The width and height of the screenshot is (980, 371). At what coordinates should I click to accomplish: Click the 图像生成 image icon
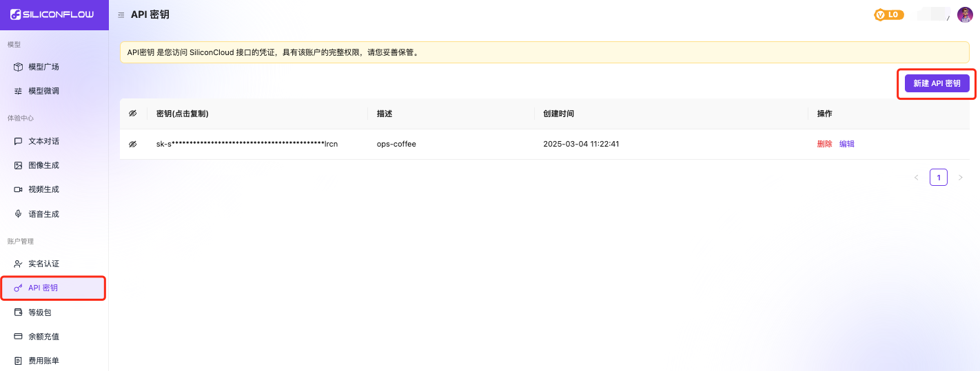coord(19,165)
